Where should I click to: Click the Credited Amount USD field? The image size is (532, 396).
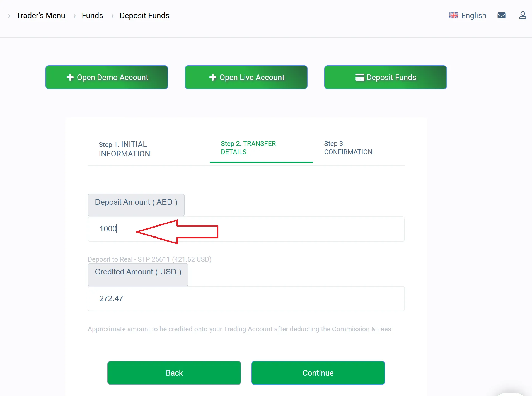[246, 299]
